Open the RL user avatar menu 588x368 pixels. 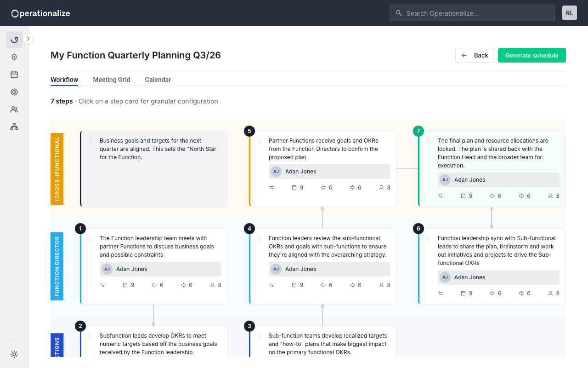570,13
